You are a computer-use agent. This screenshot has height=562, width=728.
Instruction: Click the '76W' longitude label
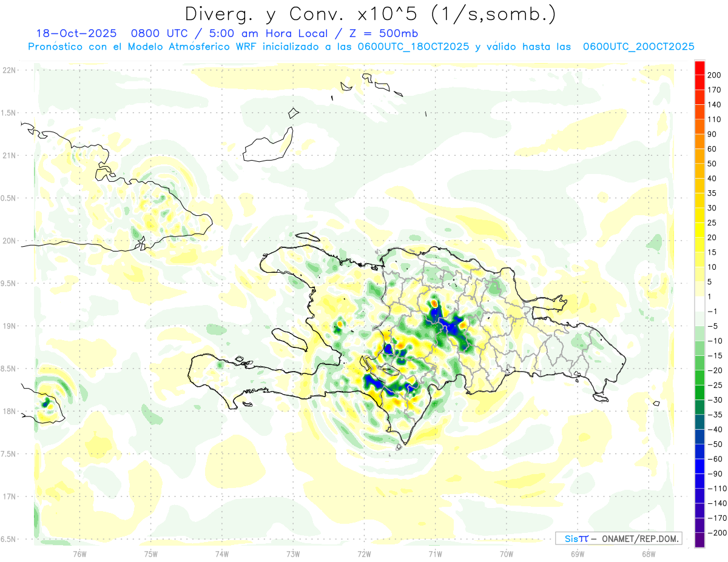click(79, 554)
